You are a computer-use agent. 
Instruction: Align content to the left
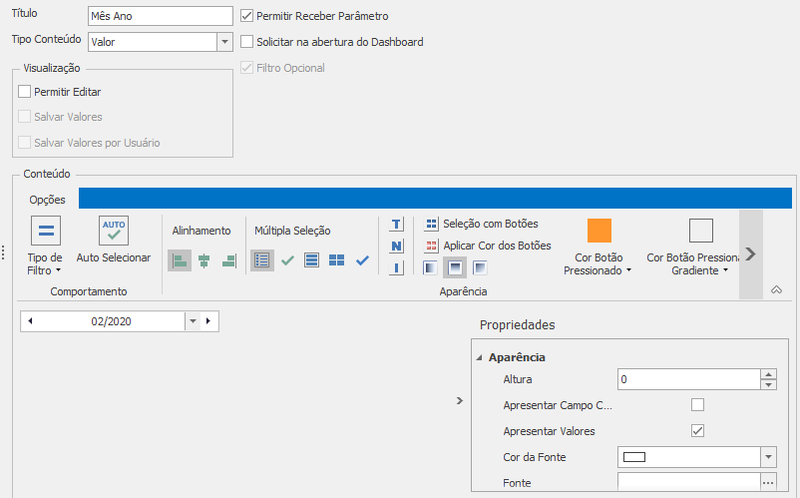[179, 261]
